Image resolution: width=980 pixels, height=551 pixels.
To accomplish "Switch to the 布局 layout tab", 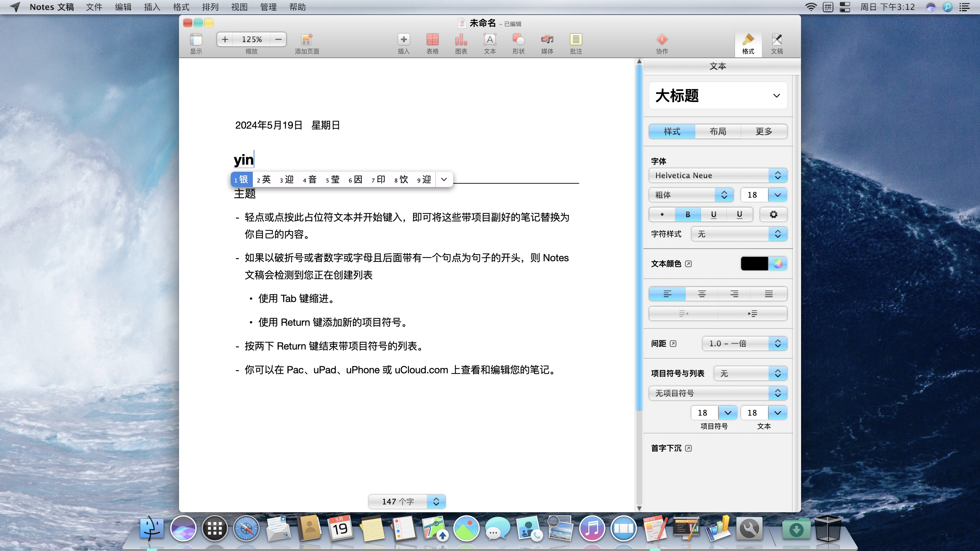I will coord(718,131).
